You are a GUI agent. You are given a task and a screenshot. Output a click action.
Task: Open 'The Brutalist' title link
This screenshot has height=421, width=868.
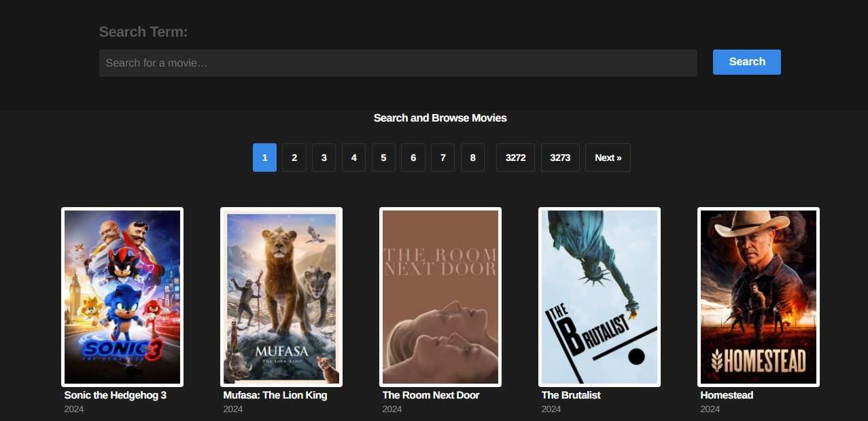pos(571,395)
